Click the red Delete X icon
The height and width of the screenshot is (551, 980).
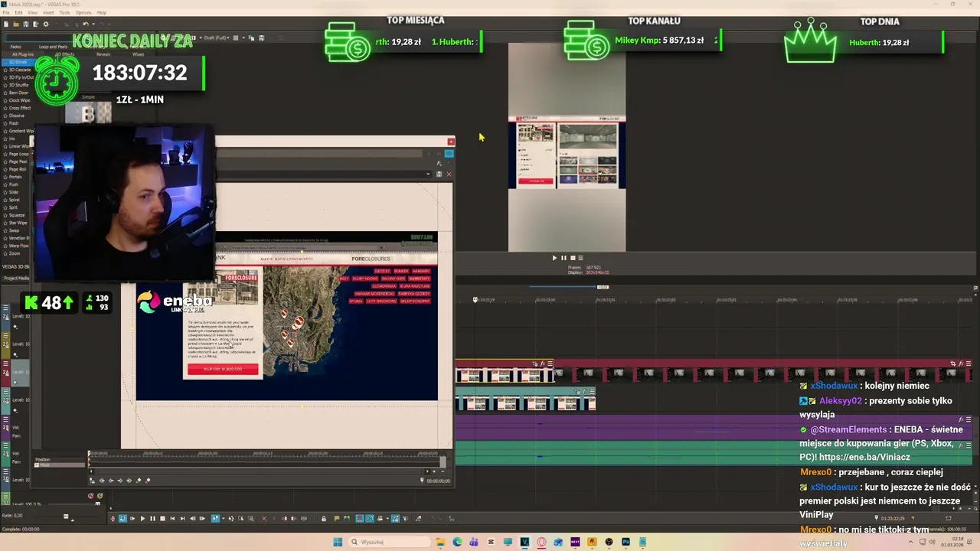pos(264,519)
